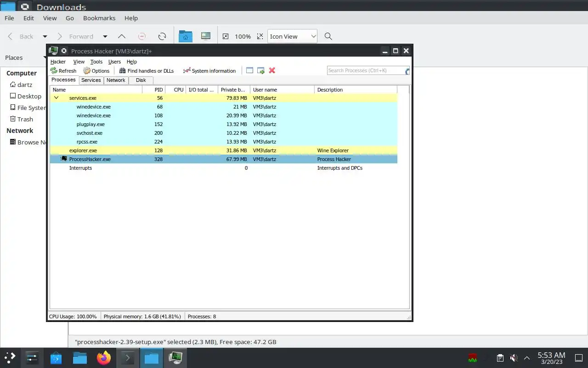Viewport: 588px width, 368px height.
Task: Click the magnifier search icon in the file manager
Action: pyautogui.click(x=328, y=36)
